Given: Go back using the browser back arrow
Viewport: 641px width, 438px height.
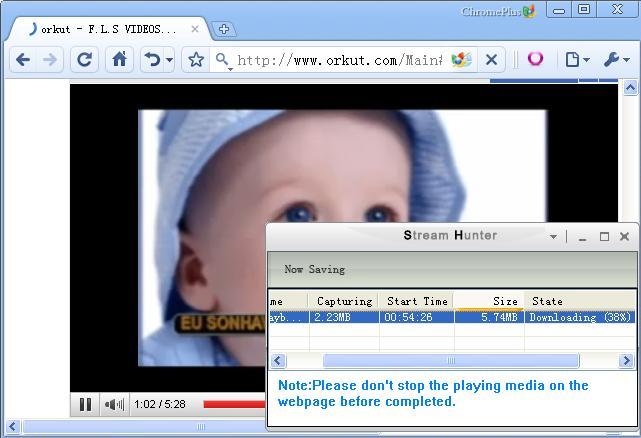Looking at the screenshot, I should pyautogui.click(x=23, y=60).
